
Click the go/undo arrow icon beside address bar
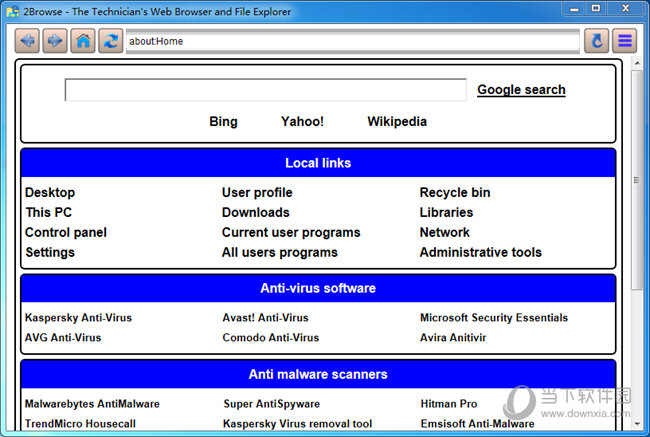(x=597, y=41)
